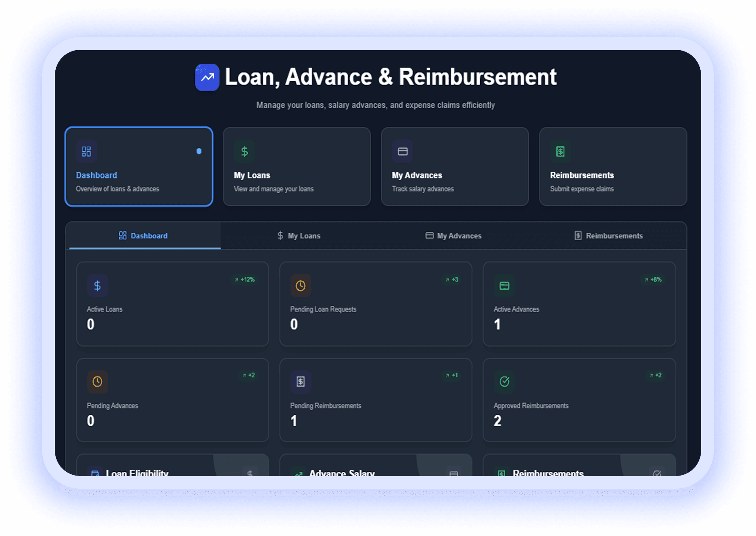Click the Dashboard grid icon in the card
The width and height of the screenshot is (756, 536).
click(x=86, y=151)
